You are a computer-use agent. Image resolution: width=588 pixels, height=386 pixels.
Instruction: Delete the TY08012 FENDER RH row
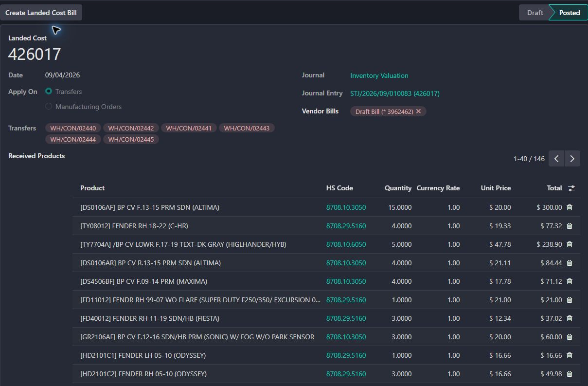570,226
